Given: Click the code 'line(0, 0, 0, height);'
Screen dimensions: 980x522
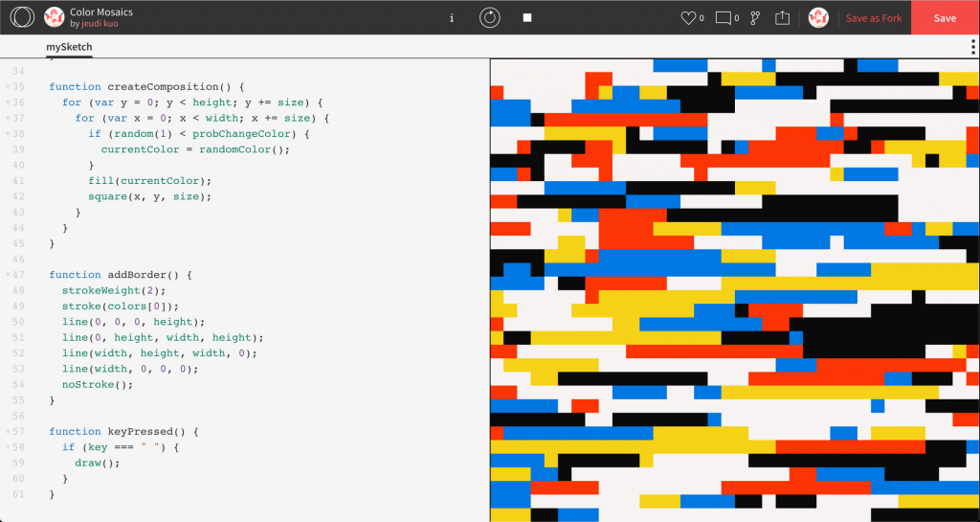Looking at the screenshot, I should click(134, 321).
